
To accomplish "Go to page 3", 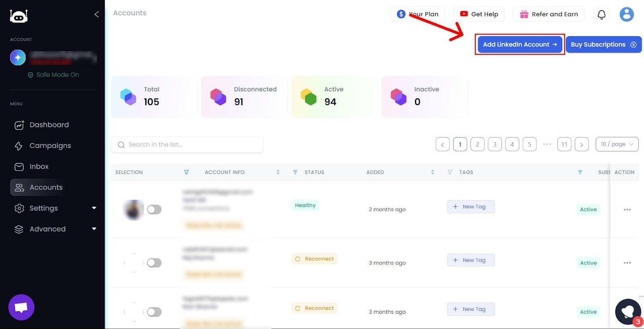I will [x=495, y=144].
